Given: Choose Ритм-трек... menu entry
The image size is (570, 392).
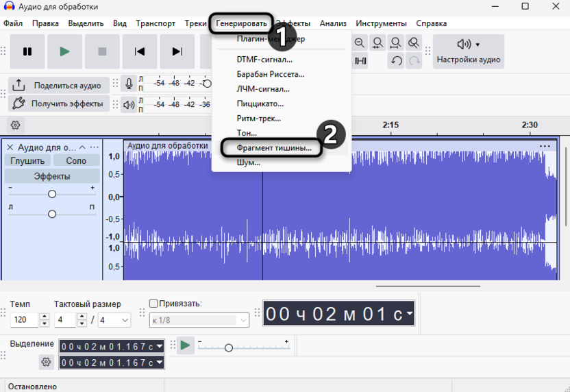Looking at the screenshot, I should (x=282, y=118).
